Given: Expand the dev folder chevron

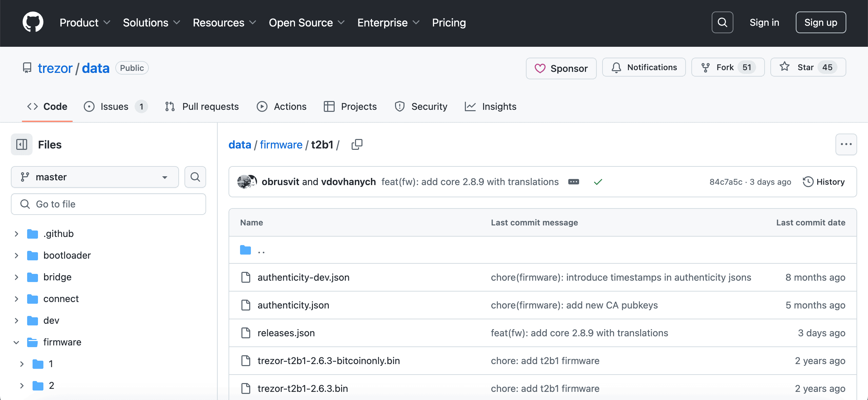Looking at the screenshot, I should click(16, 321).
